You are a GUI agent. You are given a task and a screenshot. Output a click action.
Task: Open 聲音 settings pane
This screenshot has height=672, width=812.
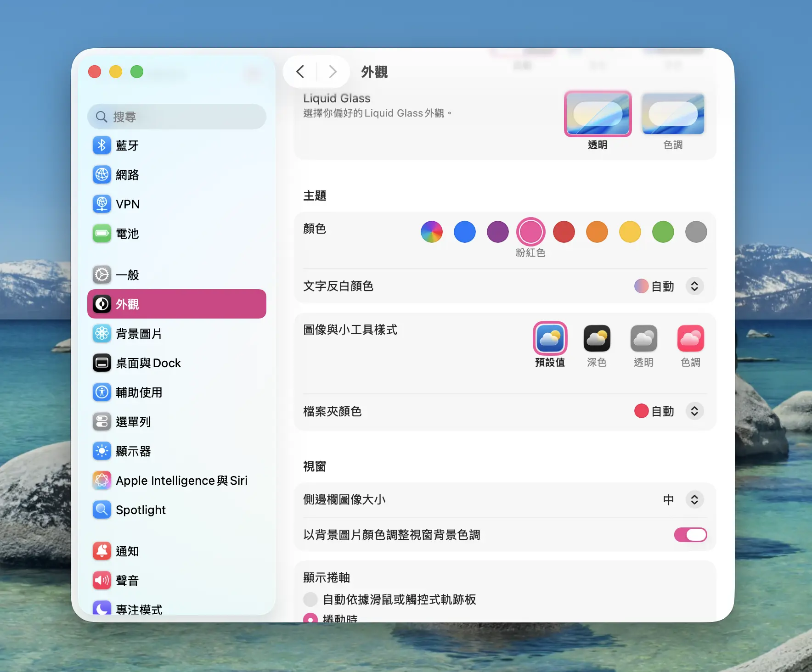click(x=177, y=581)
